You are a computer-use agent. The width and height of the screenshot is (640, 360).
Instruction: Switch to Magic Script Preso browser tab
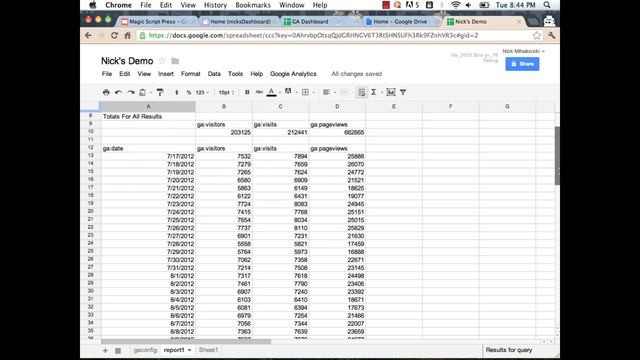pyautogui.click(x=157, y=22)
